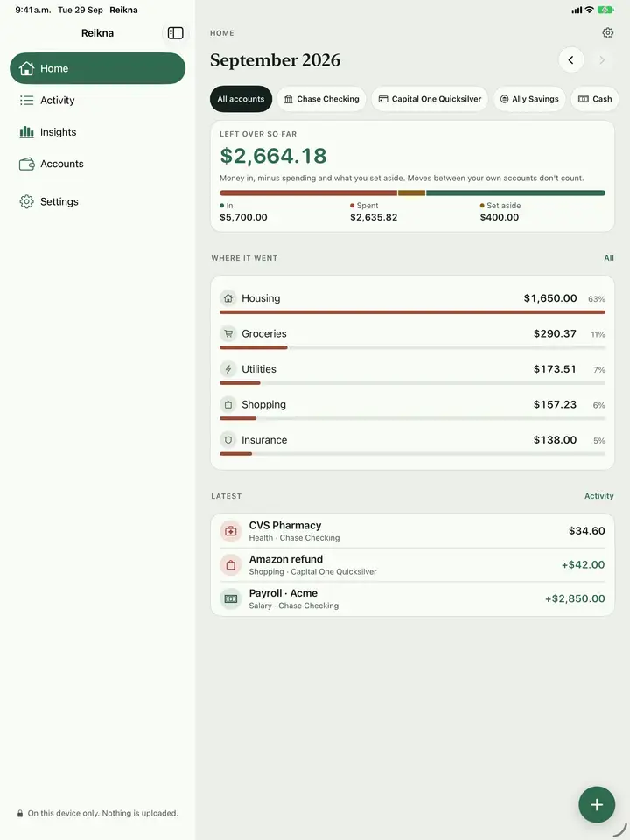630x840 pixels.
Task: Filter by Chase Checking account
Action: coord(321,99)
